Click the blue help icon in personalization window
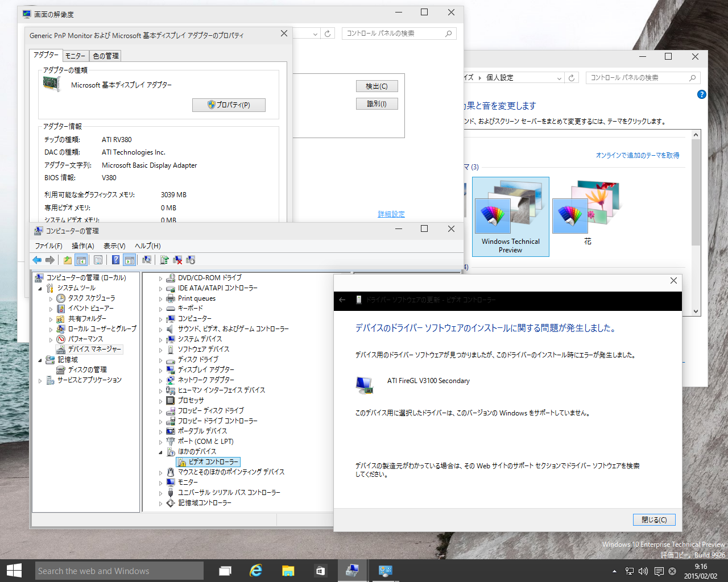The height and width of the screenshot is (582, 728). (x=702, y=94)
